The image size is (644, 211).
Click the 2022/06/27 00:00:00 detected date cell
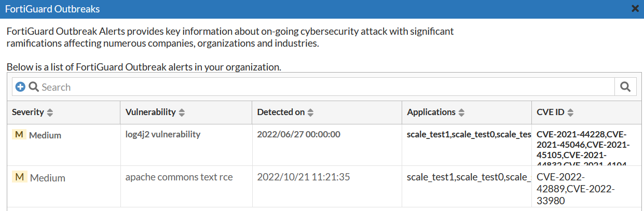click(298, 134)
